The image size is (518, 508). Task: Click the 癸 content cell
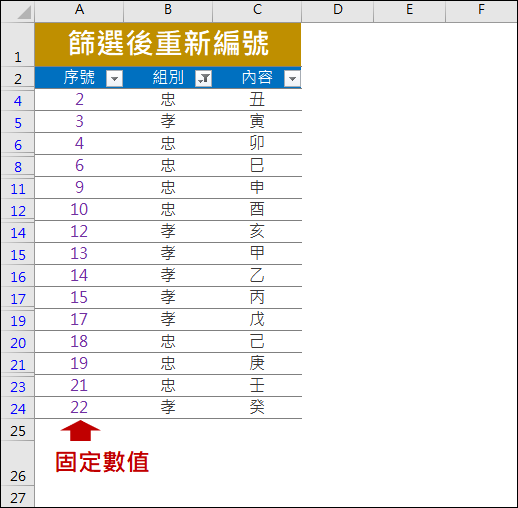pyautogui.click(x=257, y=408)
